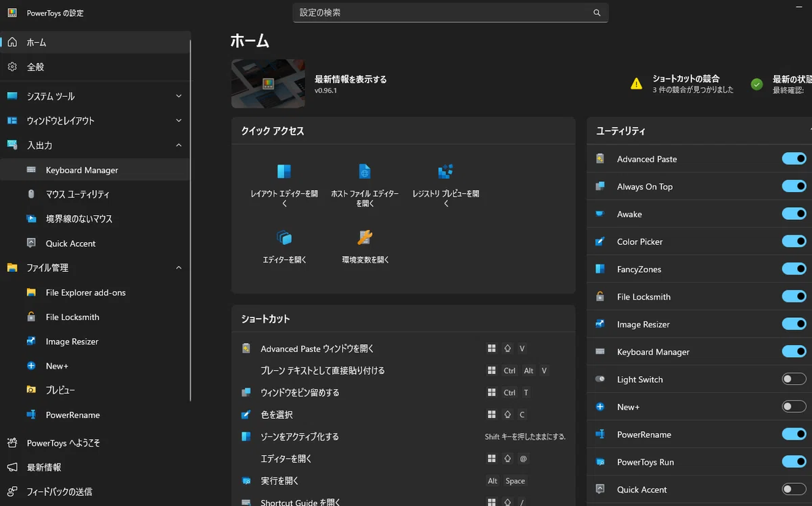Enable the Light Switch toggle
The width and height of the screenshot is (812, 506).
(x=794, y=379)
